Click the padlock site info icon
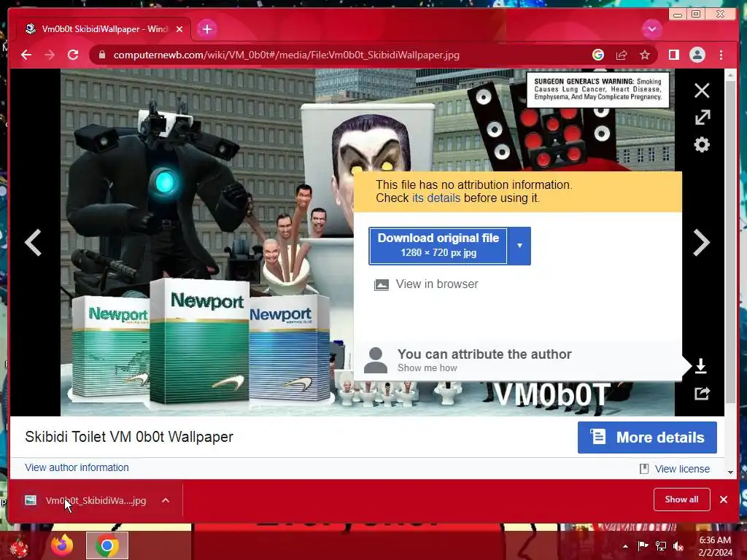747x560 pixels. point(102,55)
